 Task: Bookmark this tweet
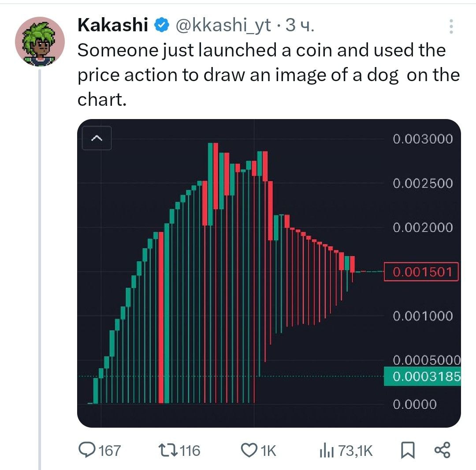tap(408, 450)
